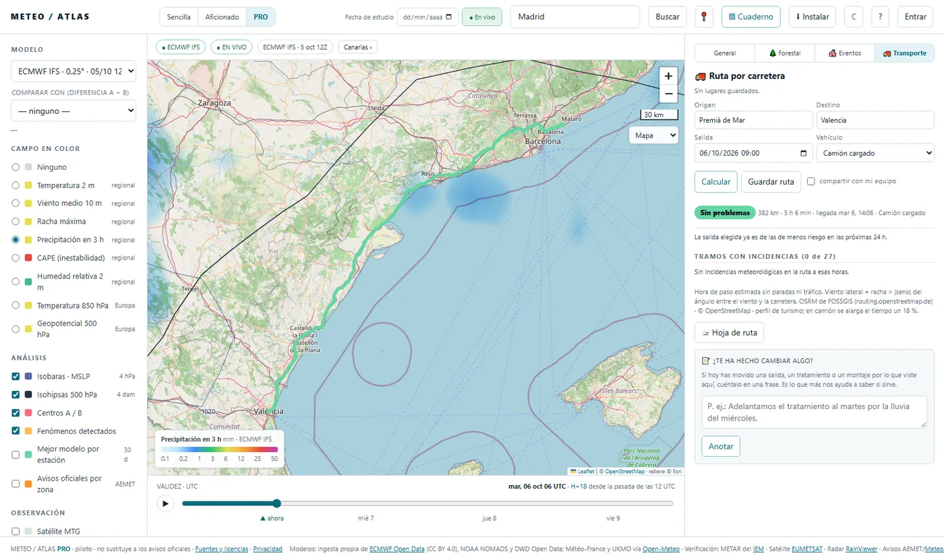944x560 pixels.
Task: Select the Aficionado mode
Action: click(222, 17)
